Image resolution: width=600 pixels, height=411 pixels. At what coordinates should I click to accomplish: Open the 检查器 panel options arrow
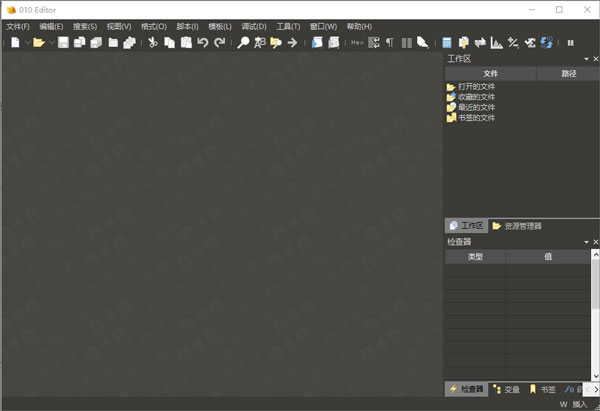(x=586, y=242)
